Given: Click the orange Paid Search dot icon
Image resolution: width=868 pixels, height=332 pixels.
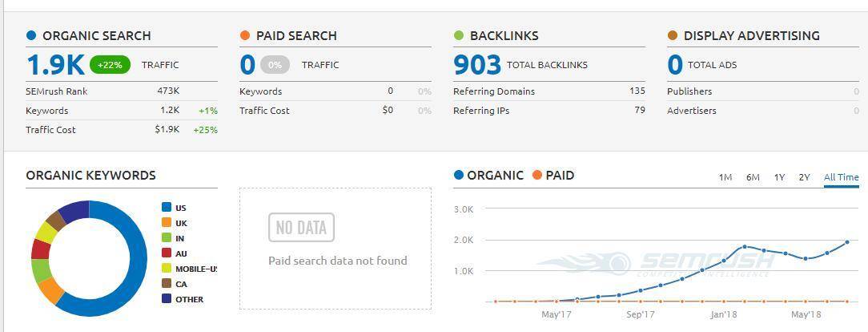Looking at the screenshot, I should click(x=245, y=35).
